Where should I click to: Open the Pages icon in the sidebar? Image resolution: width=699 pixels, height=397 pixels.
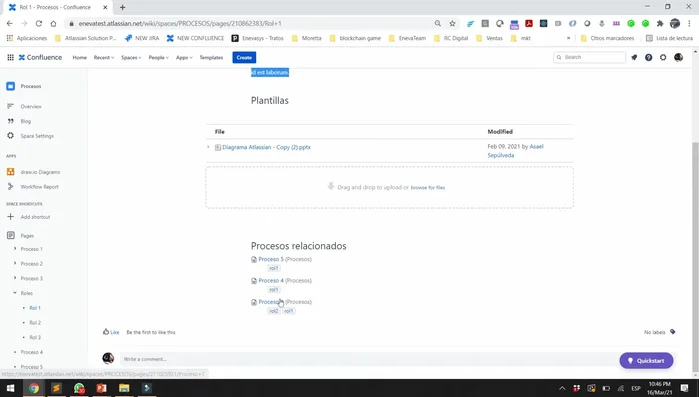(11, 235)
